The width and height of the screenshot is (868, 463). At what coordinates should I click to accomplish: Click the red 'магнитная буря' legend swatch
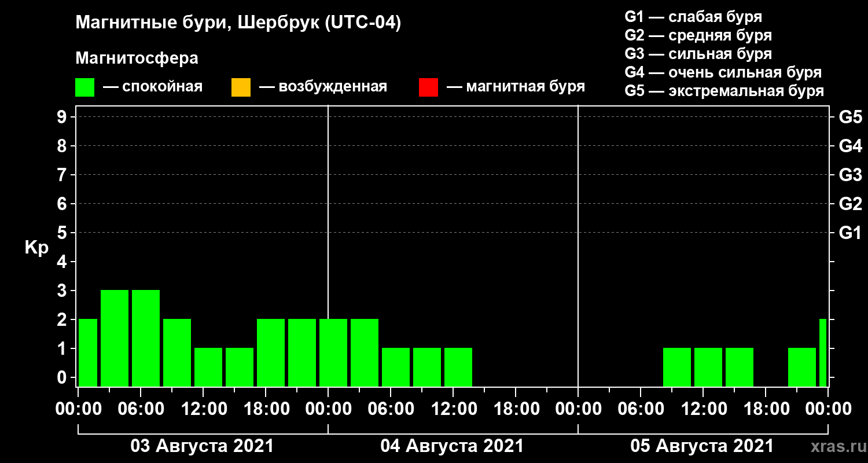428,87
